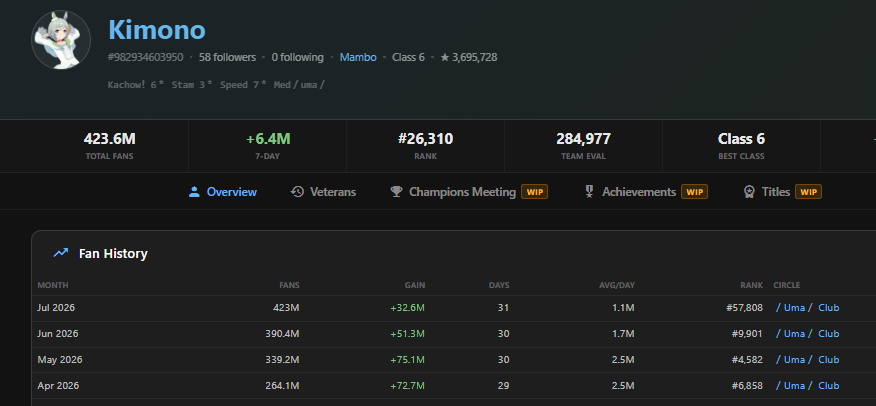The width and height of the screenshot is (876, 406).
Task: Click the +72.7M gain value
Action: click(407, 386)
